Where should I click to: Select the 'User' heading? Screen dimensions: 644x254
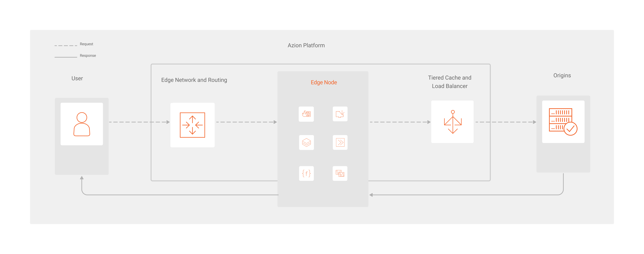click(77, 78)
